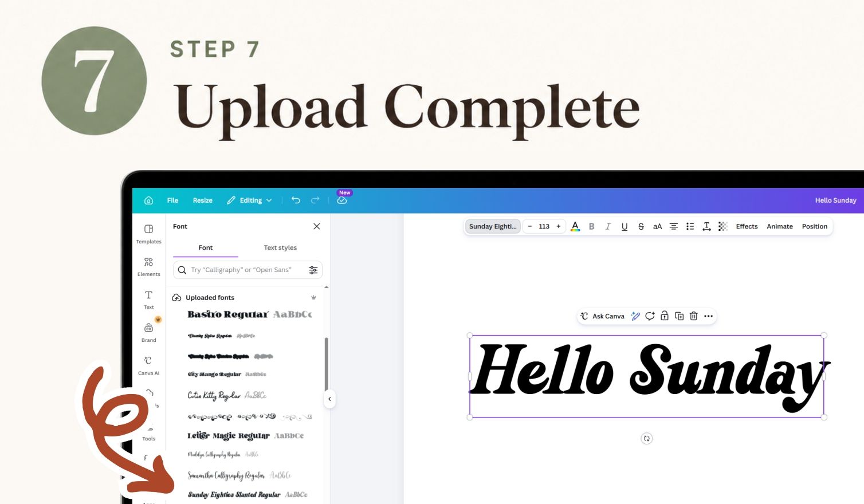
Task: Decrease font size with the minus button
Action: (529, 226)
